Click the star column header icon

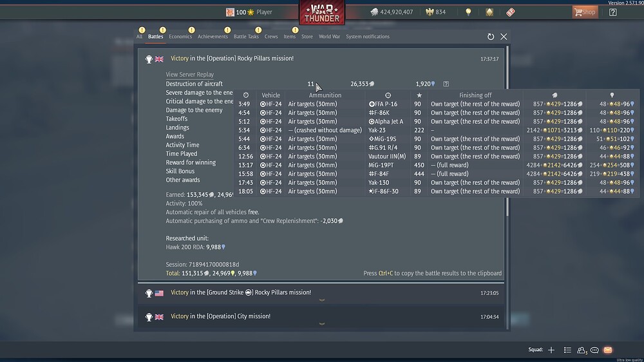coord(419,95)
